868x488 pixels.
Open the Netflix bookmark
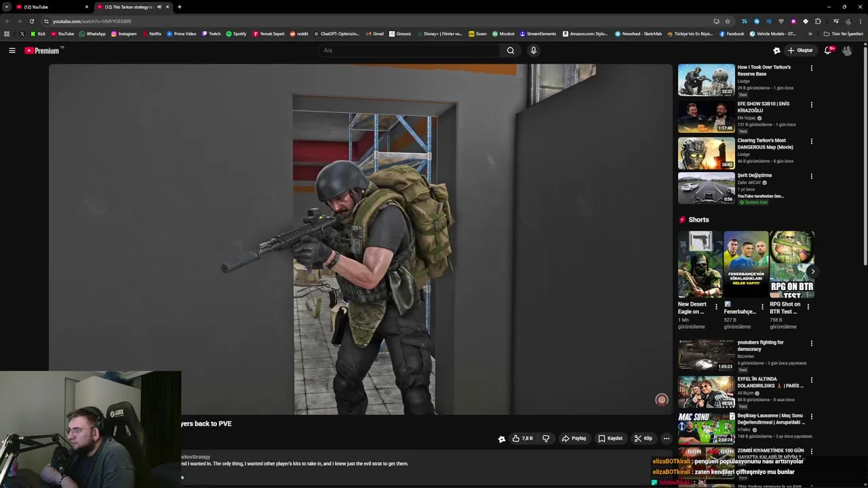(152, 33)
